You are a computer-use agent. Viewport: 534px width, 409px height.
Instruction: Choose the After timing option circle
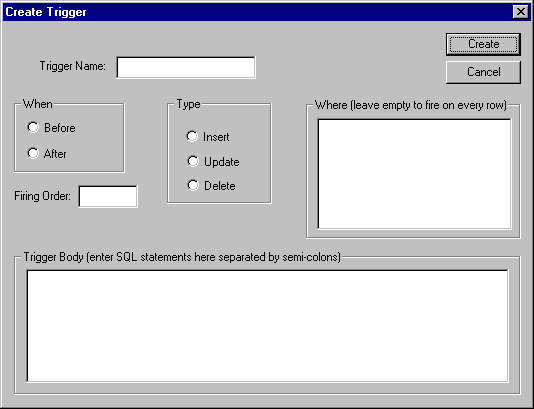[x=33, y=153]
